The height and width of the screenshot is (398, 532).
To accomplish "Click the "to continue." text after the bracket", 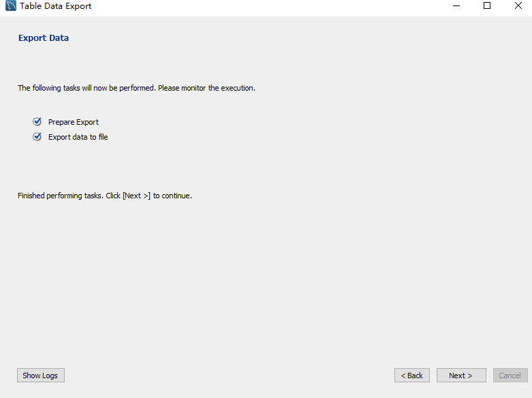I will tap(172, 196).
